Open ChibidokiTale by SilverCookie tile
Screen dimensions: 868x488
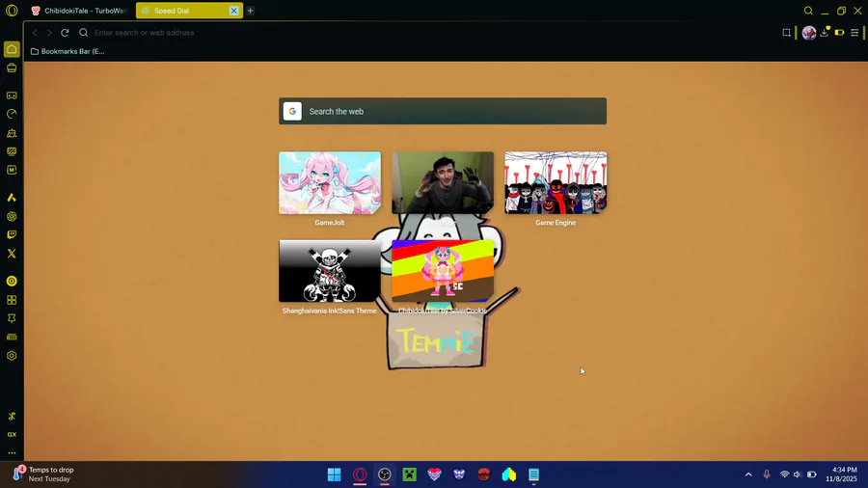(443, 271)
